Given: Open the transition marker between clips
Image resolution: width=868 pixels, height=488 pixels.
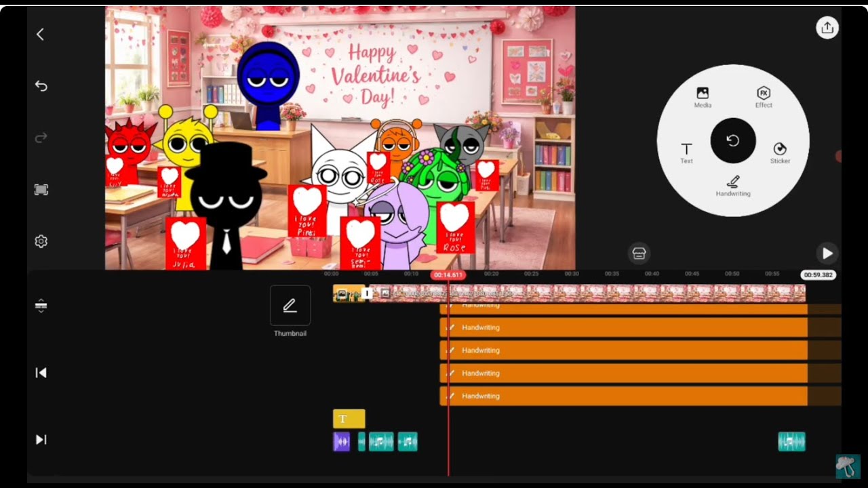Looking at the screenshot, I should (367, 293).
